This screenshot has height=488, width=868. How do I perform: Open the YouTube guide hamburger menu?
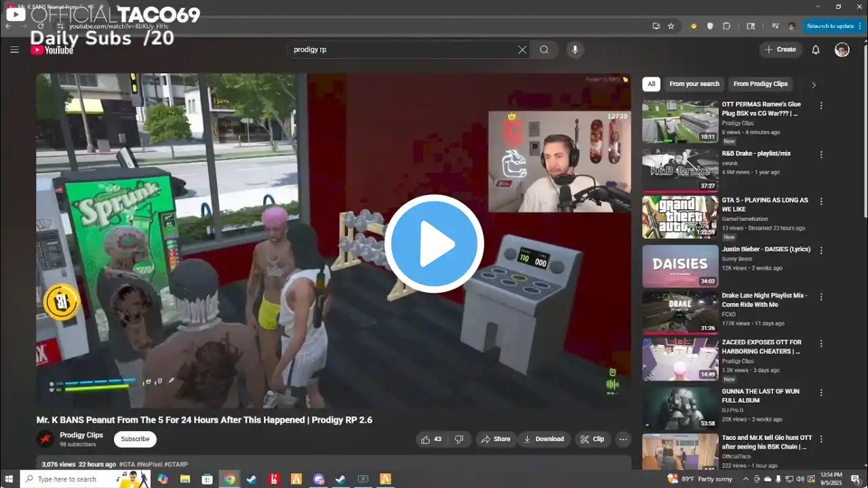14,49
